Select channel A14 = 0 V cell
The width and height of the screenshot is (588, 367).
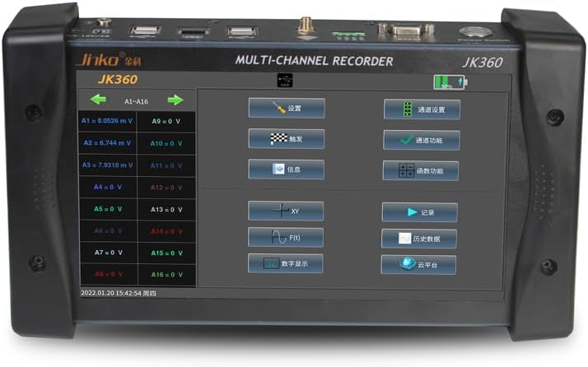click(167, 231)
